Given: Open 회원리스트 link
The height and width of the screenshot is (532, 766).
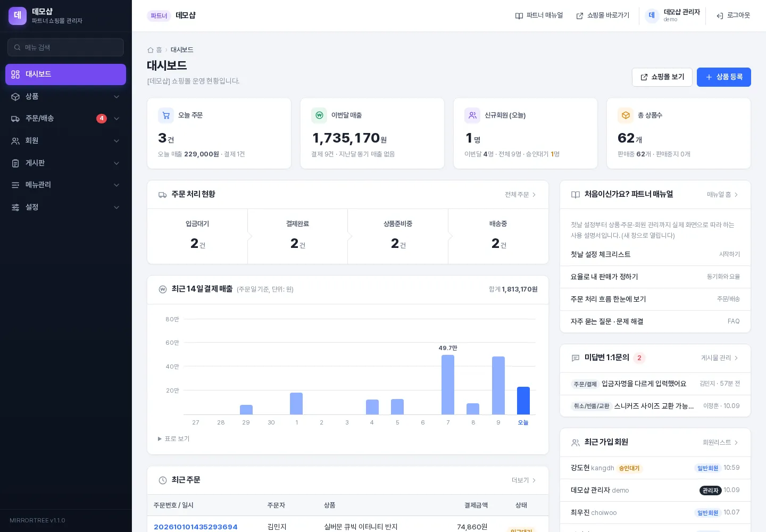Looking at the screenshot, I should click(x=721, y=443).
